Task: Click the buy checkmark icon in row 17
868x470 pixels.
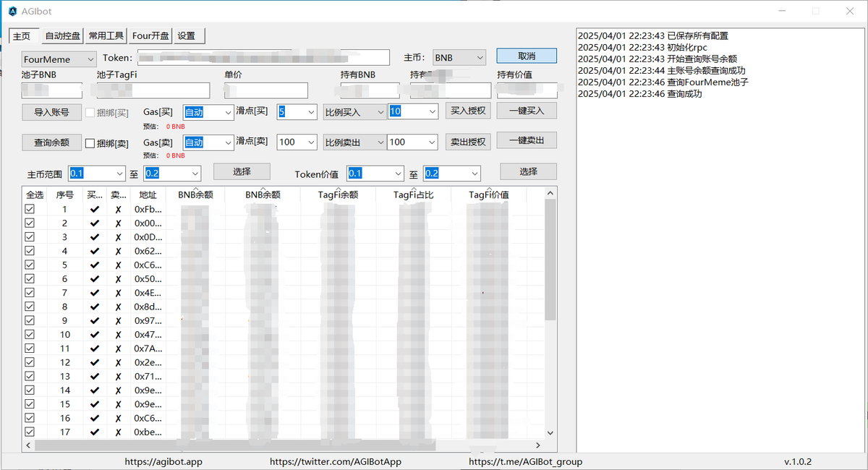Action: 95,432
